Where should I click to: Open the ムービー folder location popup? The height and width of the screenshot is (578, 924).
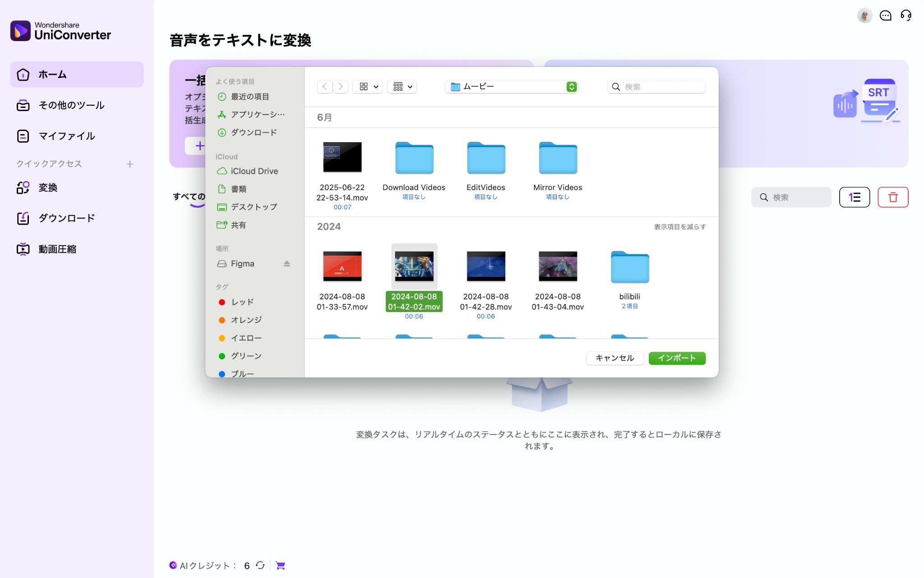click(511, 87)
